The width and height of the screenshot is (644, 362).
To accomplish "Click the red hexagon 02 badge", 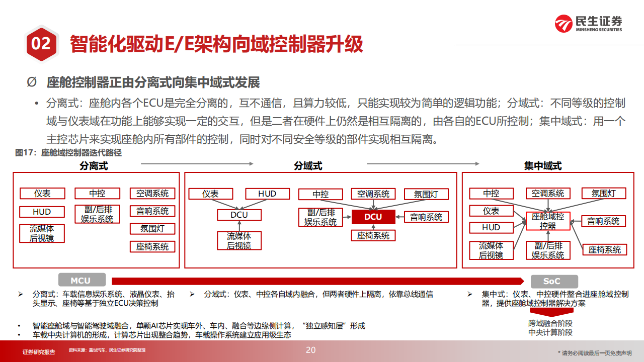I will (x=41, y=44).
